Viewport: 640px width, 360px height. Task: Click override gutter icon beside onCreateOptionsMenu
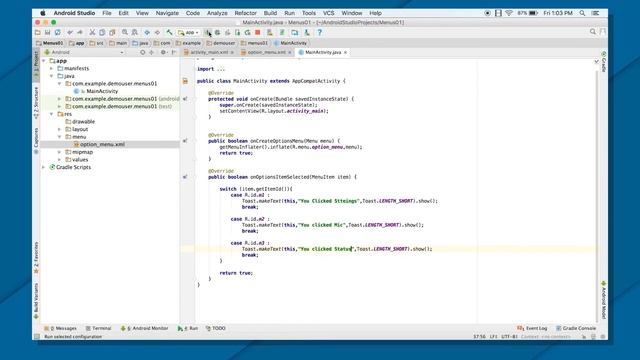tap(185, 141)
